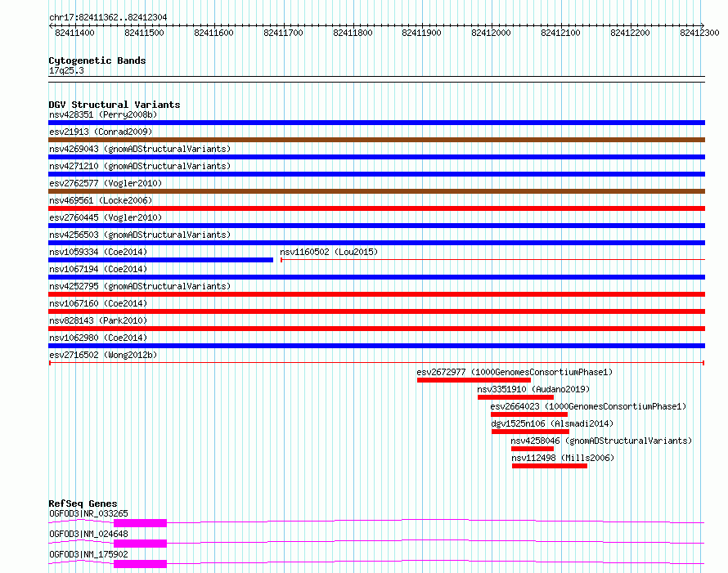Click the red esv2672977 variant bar
Screen dimensions: 728x573
pos(474,380)
